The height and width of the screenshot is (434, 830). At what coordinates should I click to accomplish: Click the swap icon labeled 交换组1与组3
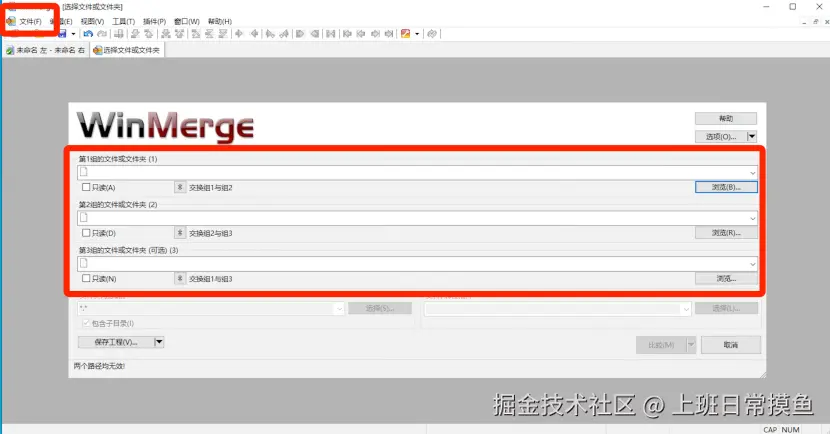coord(180,278)
